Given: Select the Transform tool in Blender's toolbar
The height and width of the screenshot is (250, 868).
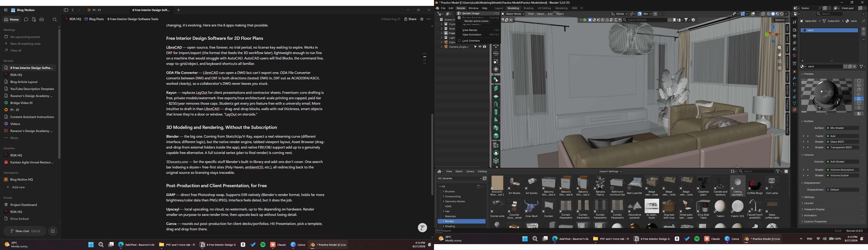Looking at the screenshot, I should (496, 69).
